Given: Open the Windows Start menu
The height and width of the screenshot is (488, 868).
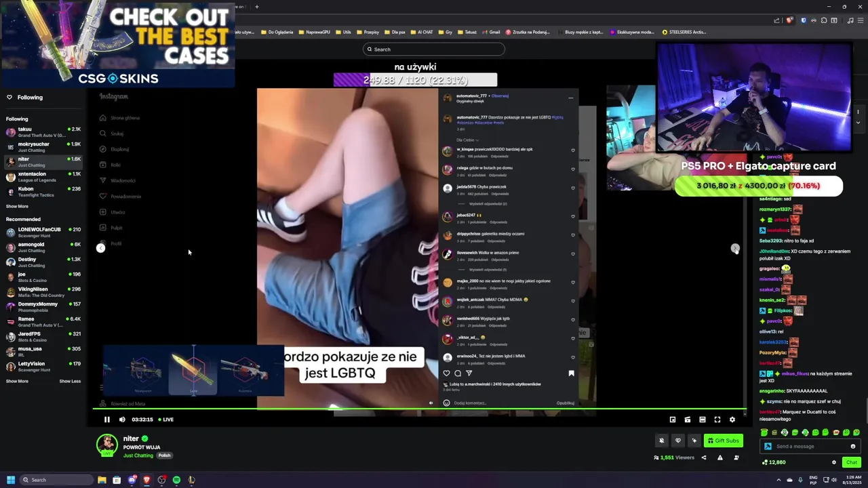Looking at the screenshot, I should tap(10, 480).
